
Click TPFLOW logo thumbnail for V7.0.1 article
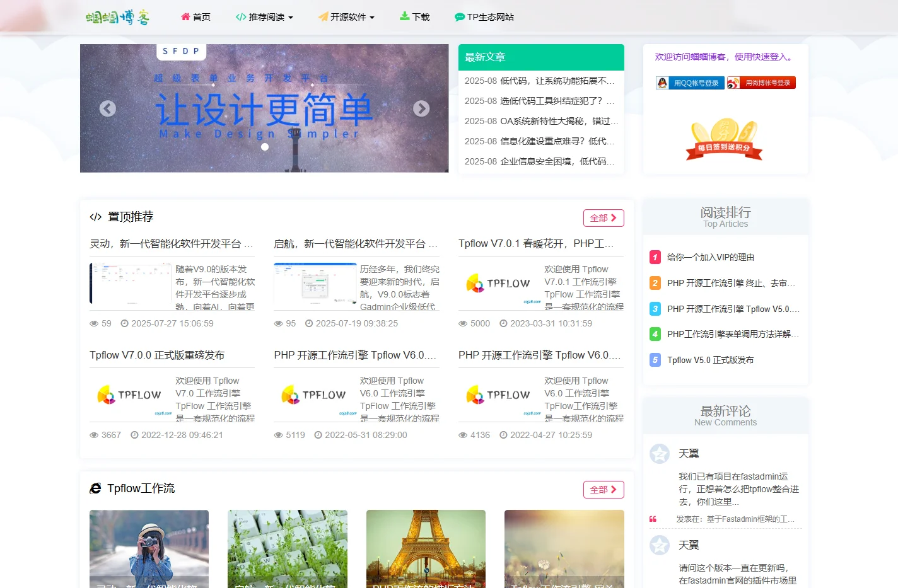[x=500, y=284]
